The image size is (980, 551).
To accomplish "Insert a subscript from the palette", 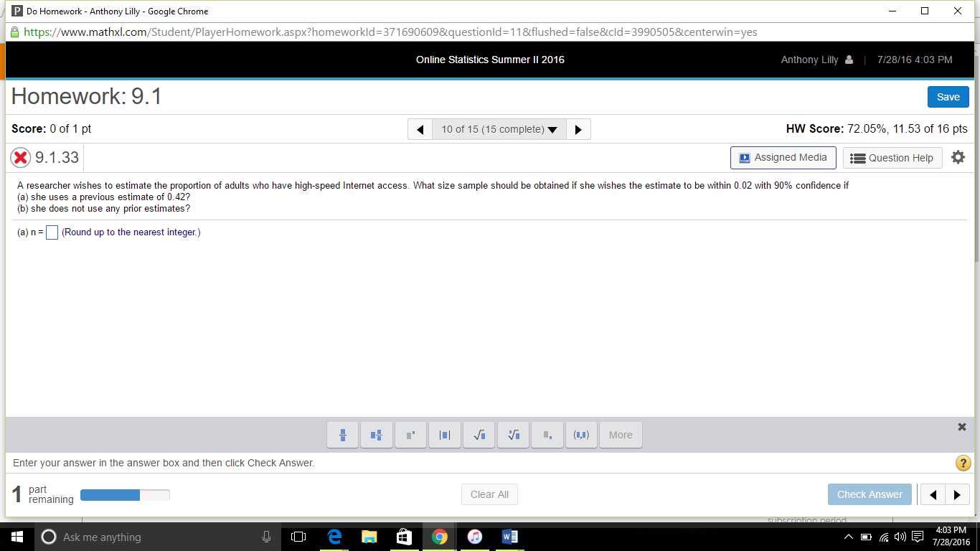I will [547, 435].
